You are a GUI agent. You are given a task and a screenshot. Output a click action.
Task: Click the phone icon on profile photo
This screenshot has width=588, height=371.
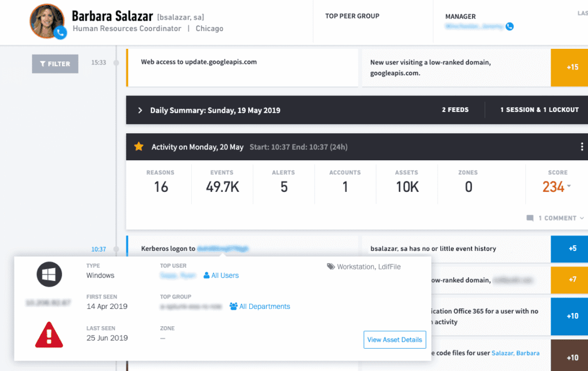click(x=60, y=33)
